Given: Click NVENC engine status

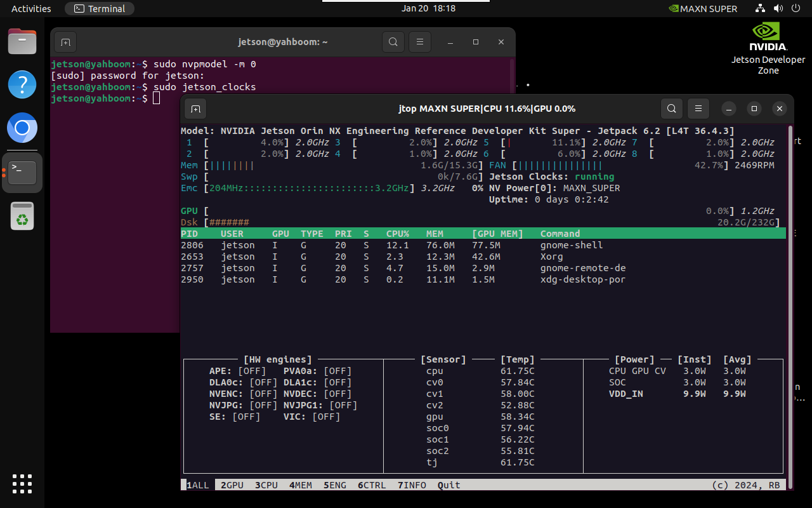Looking at the screenshot, I should click(243, 394).
